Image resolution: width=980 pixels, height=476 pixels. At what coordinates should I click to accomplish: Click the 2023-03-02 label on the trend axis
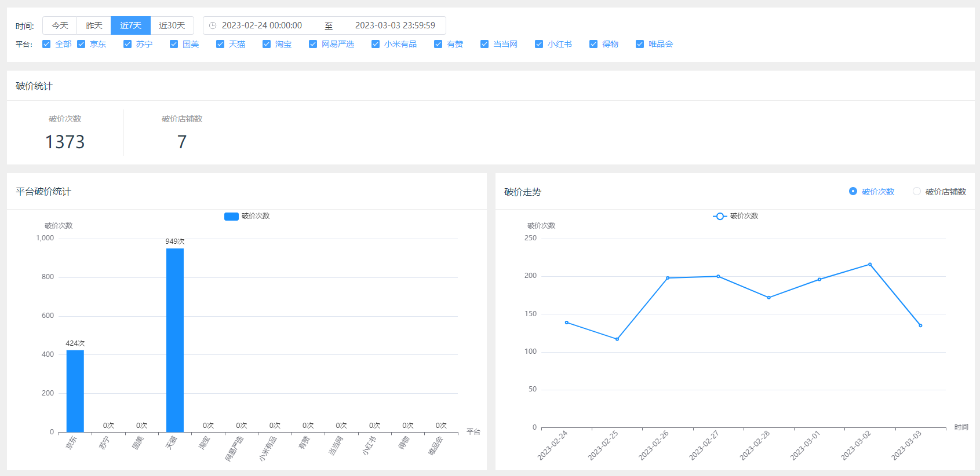click(856, 445)
